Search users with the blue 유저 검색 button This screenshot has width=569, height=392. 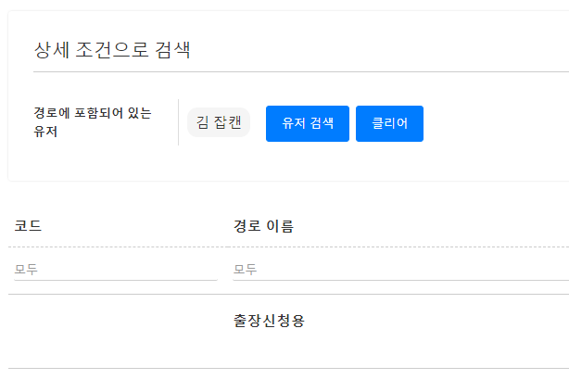pyautogui.click(x=307, y=123)
